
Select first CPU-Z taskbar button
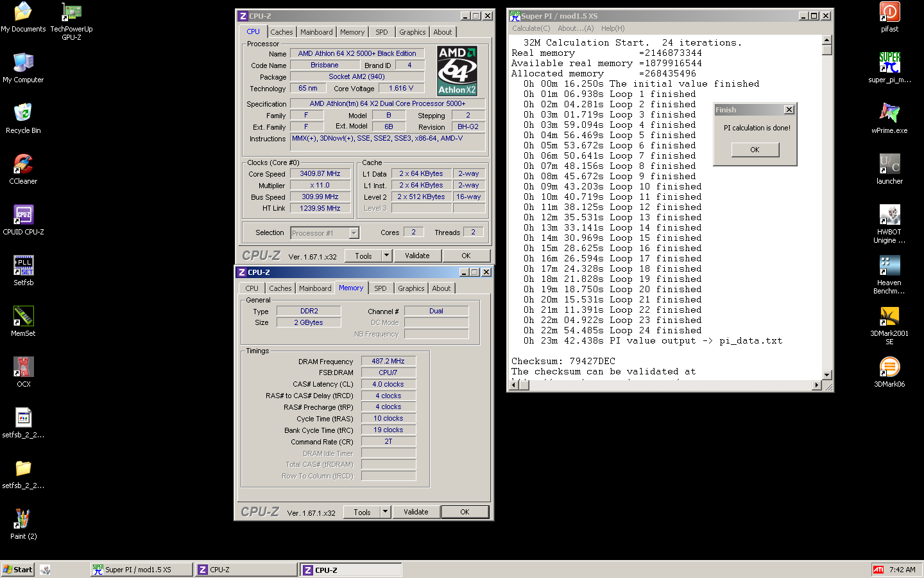click(x=247, y=570)
